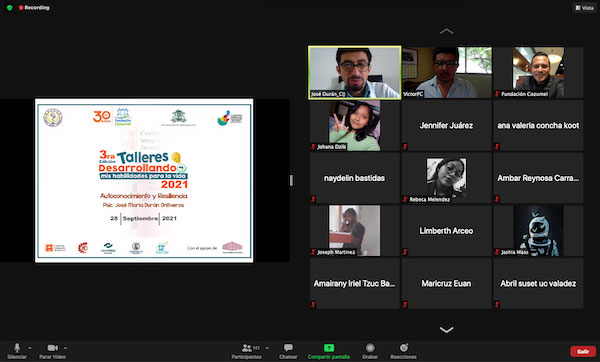
Task: Click the panel divider handle beside the slide
Action: coord(292,180)
